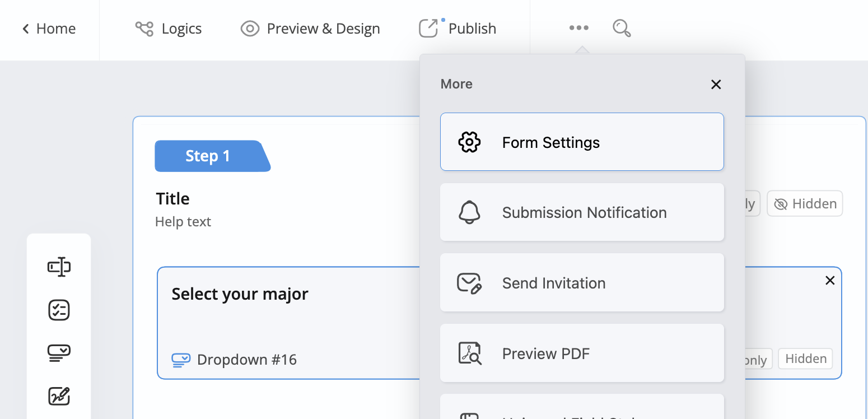The width and height of the screenshot is (868, 419).
Task: Remove the Select your major field
Action: pos(830,281)
